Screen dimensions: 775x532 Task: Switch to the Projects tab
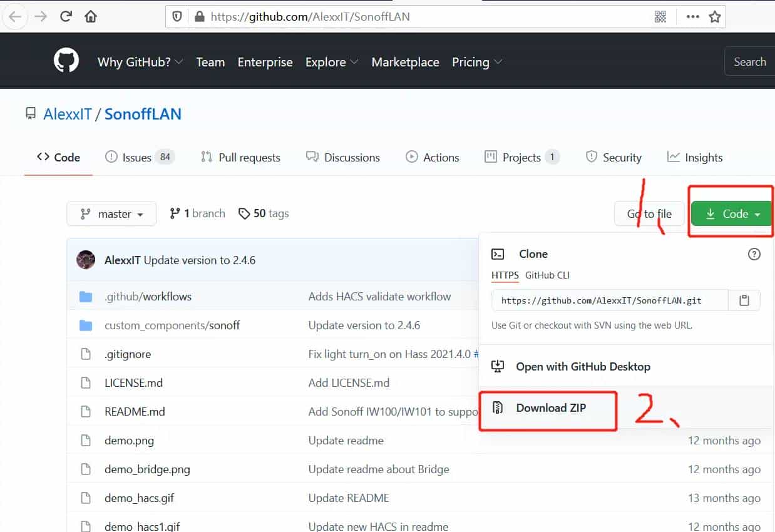tap(522, 157)
